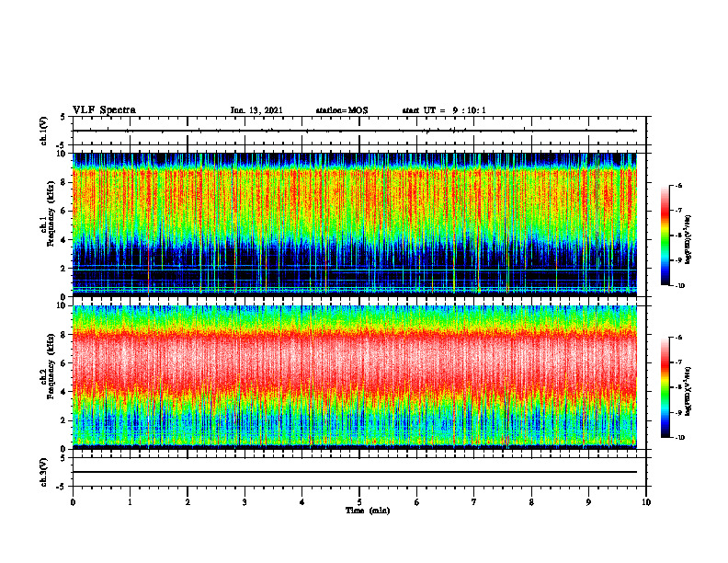
Task: Click the "station=MOS" label
Action: point(342,110)
